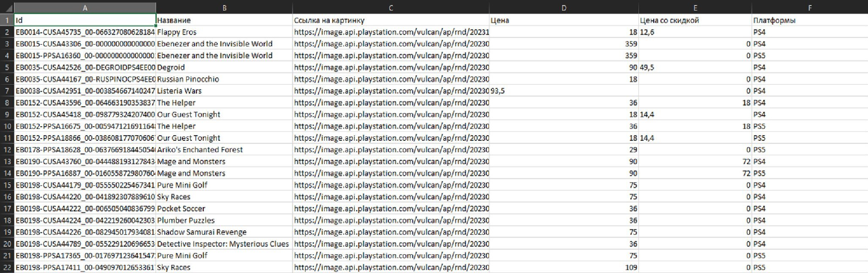Select the platform 'PS4' cell in row 2
This screenshot has width=868, height=273.
(810, 32)
